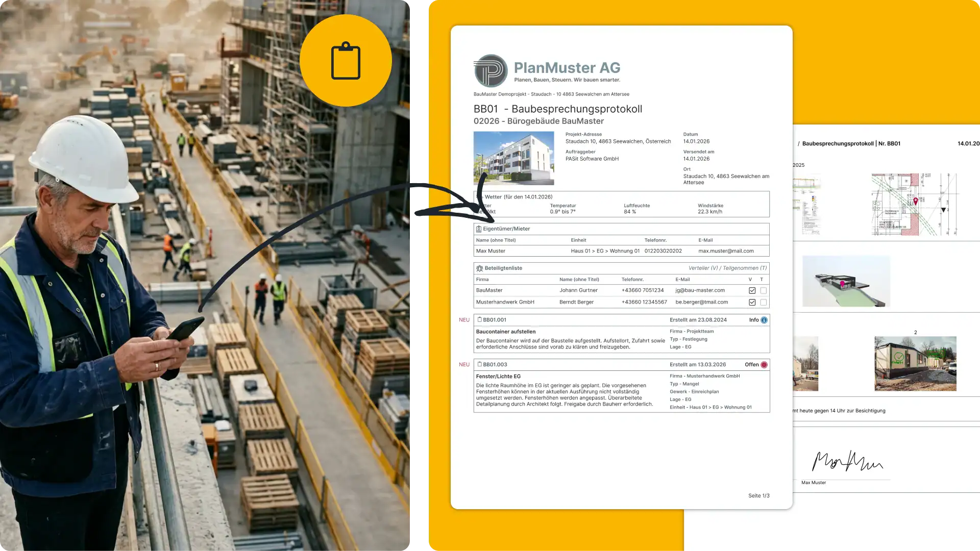Click the Max Muster signature
980x551 pixels.
click(x=847, y=461)
